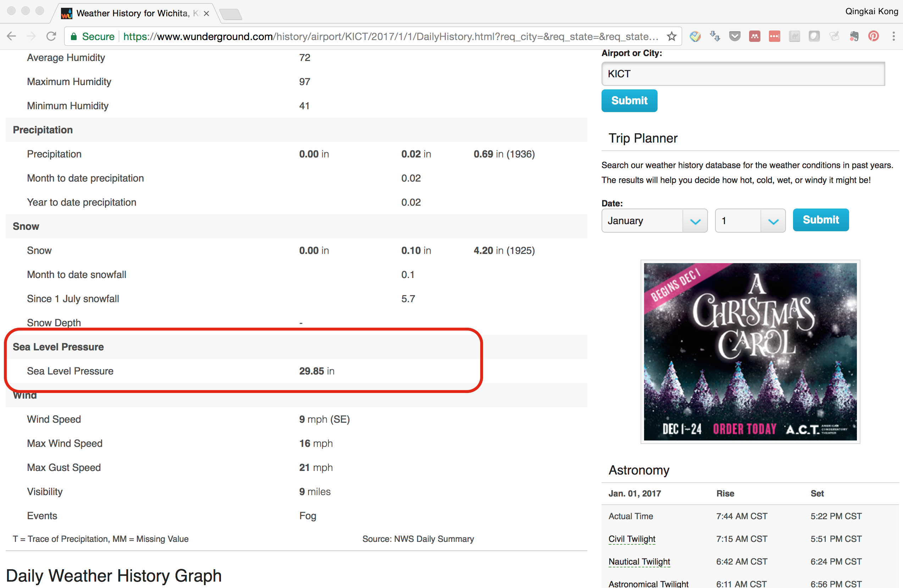Select the Weather History for Wichita tab
Image resolution: width=903 pixels, height=588 pixels.
click(133, 13)
